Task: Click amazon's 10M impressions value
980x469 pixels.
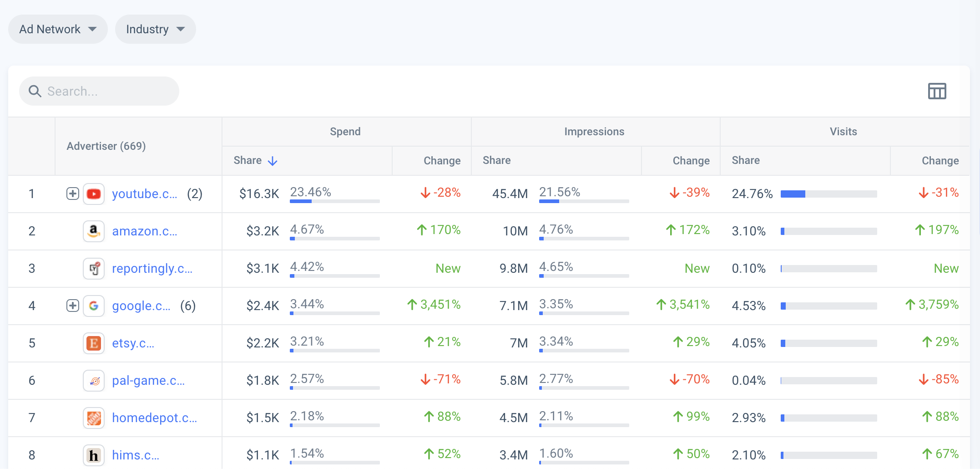Action: [515, 231]
